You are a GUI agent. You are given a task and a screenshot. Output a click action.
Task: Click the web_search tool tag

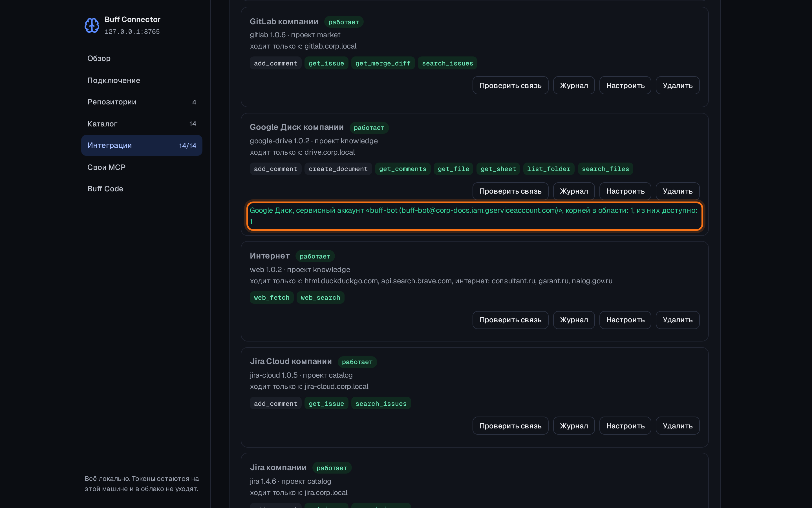321,297
